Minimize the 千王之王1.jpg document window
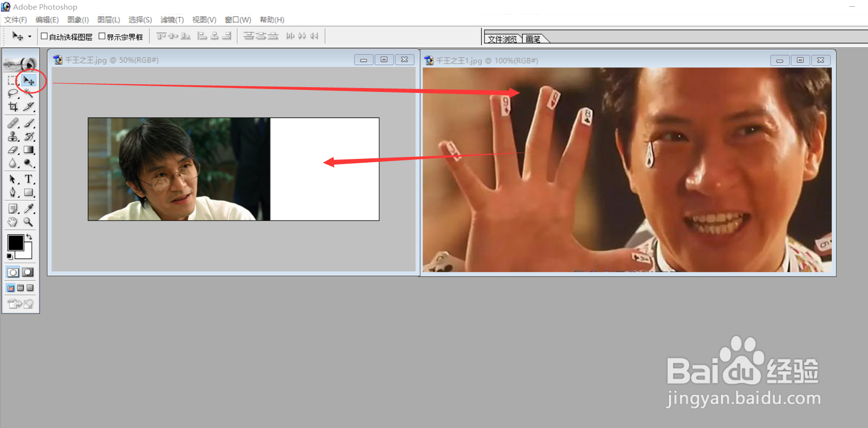 tap(779, 60)
